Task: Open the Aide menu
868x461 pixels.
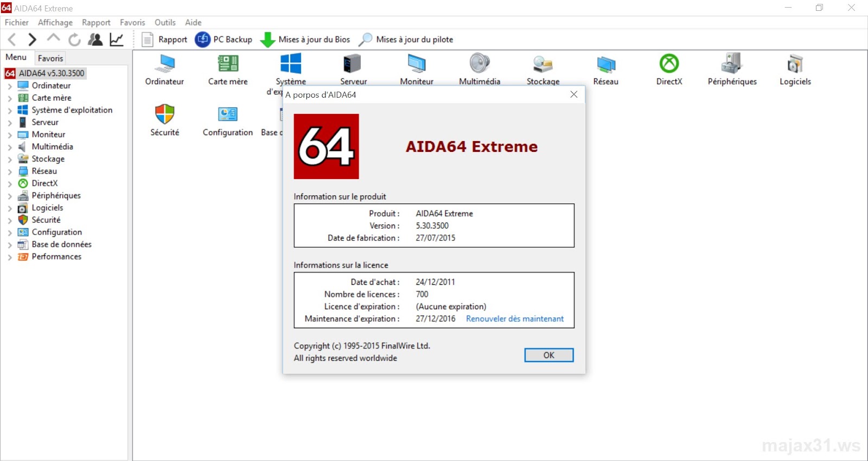Action: 193,23
